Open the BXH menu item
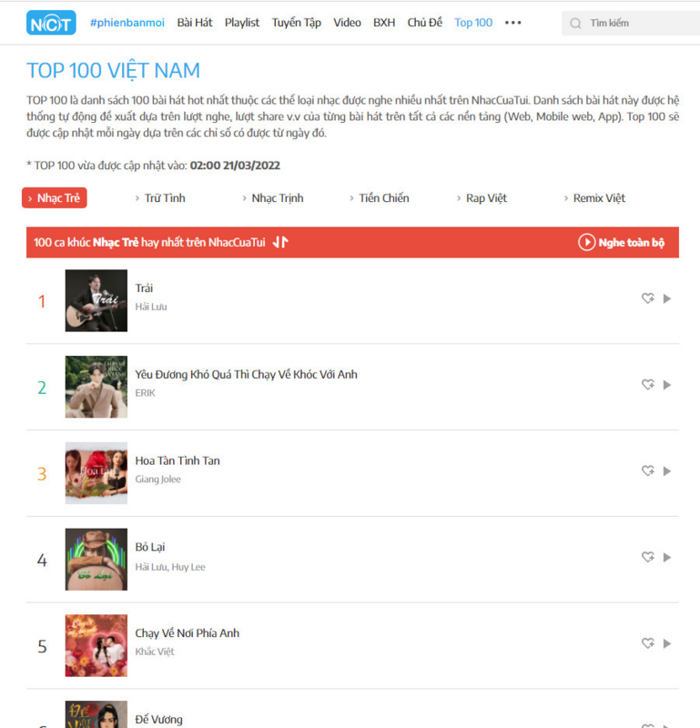 [384, 23]
